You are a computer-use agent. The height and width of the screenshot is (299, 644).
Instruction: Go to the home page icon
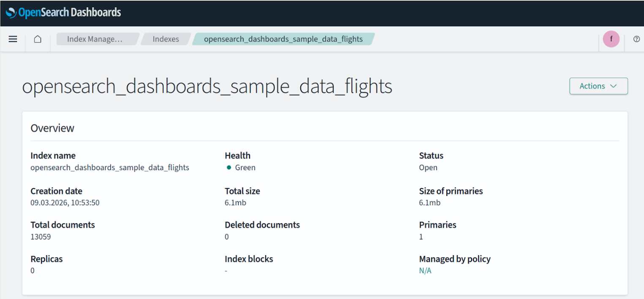tap(38, 39)
